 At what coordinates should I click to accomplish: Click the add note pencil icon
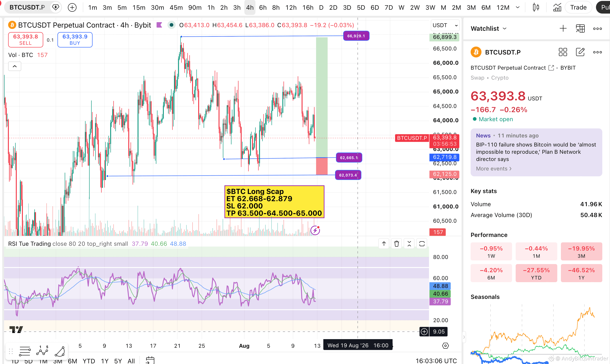580,52
